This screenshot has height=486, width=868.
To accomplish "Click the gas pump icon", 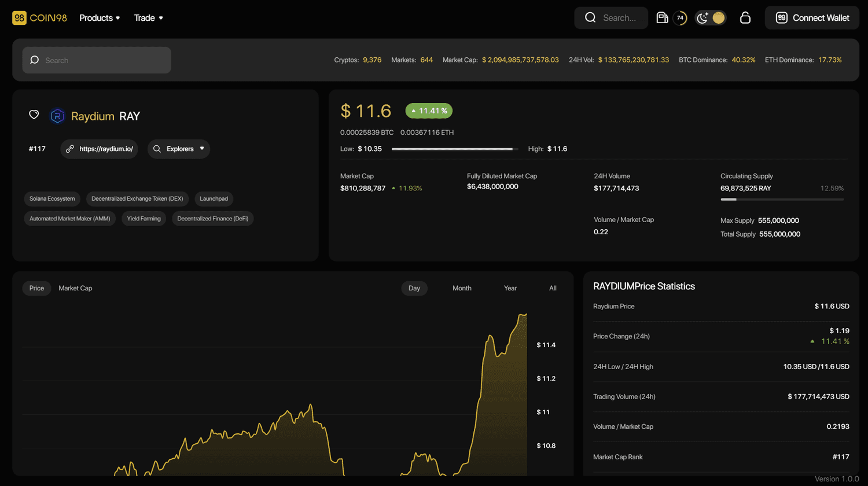I will 662,18.
